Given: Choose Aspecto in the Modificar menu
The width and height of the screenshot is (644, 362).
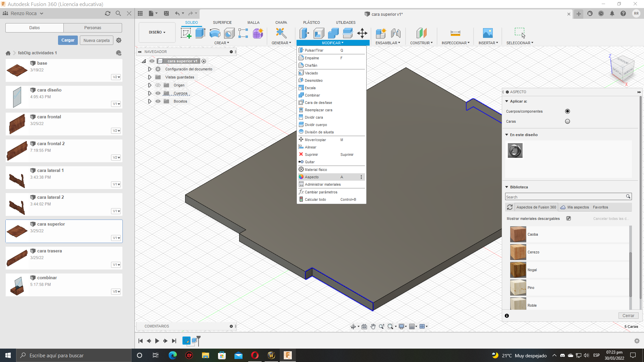Looking at the screenshot, I should coord(331,177).
